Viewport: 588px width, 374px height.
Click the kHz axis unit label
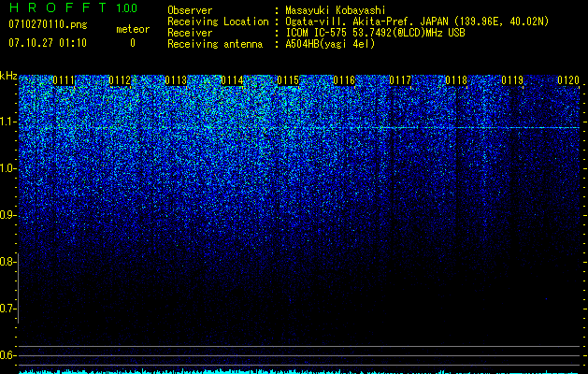(8, 76)
